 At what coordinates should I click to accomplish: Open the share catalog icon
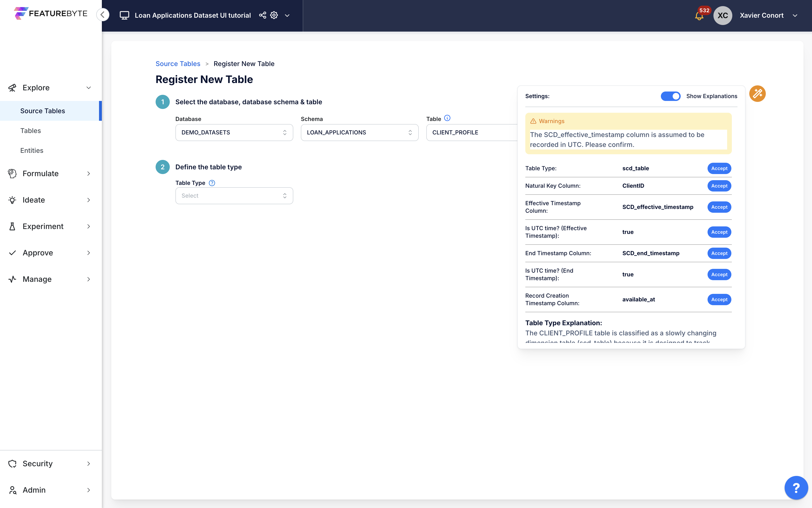[x=263, y=15]
